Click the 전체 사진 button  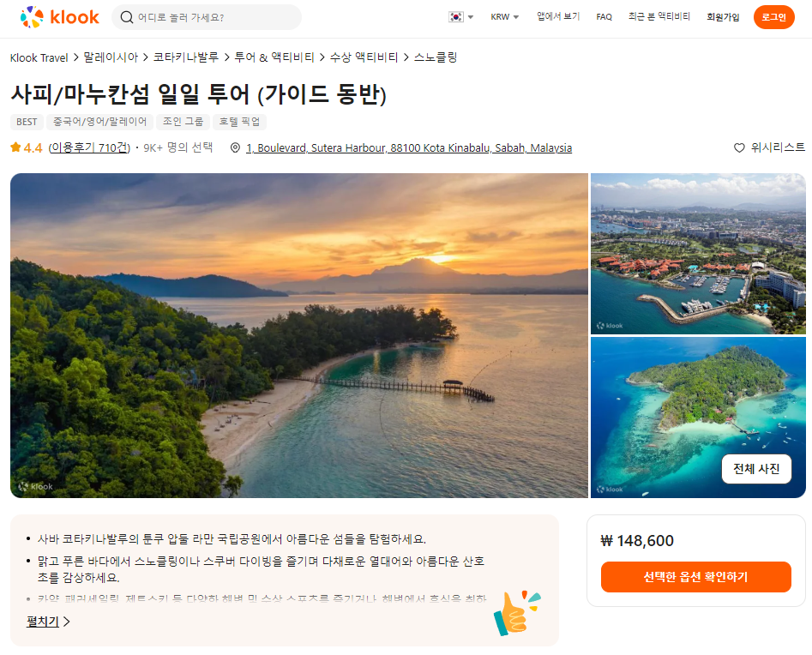756,469
